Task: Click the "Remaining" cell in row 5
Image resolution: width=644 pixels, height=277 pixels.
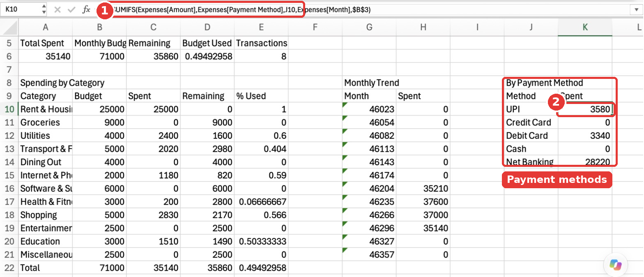Action: [x=153, y=43]
